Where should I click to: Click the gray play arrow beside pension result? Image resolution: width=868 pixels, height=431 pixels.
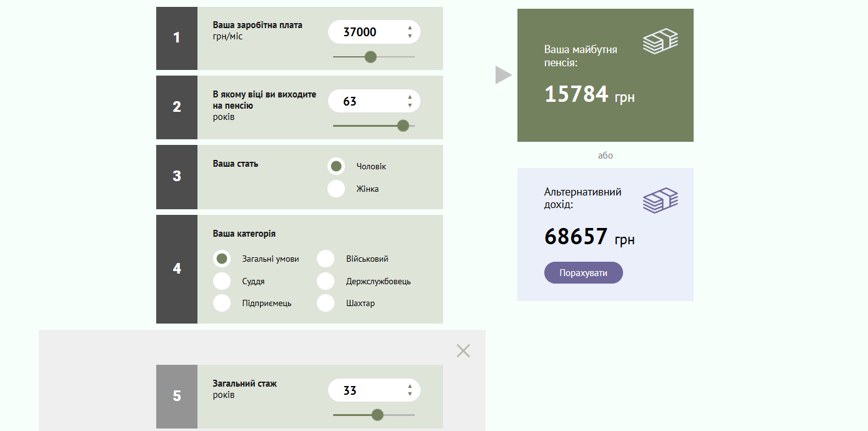pyautogui.click(x=503, y=75)
